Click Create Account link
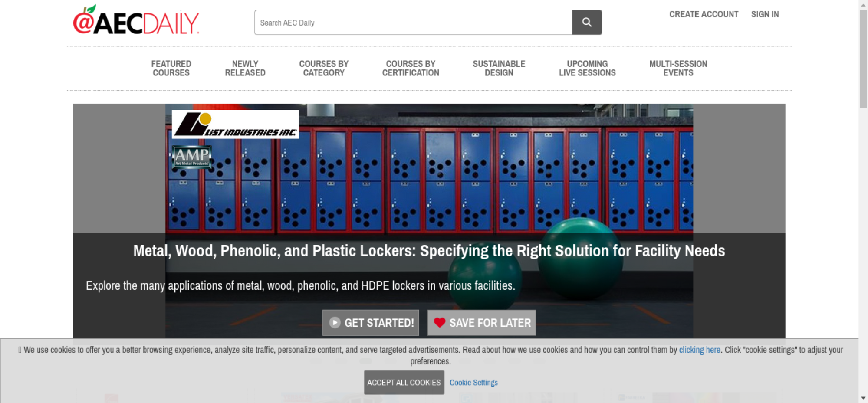Screen dimensions: 868x403 704,14
